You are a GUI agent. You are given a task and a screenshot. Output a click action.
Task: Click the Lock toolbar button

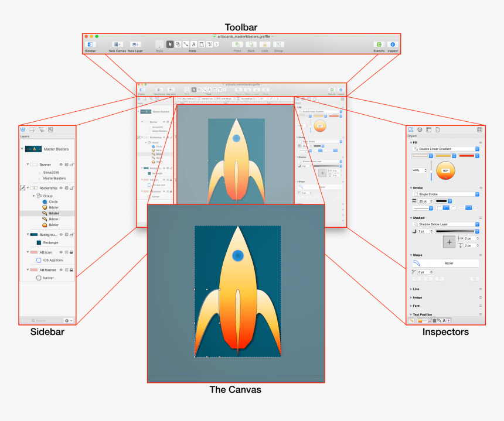265,45
